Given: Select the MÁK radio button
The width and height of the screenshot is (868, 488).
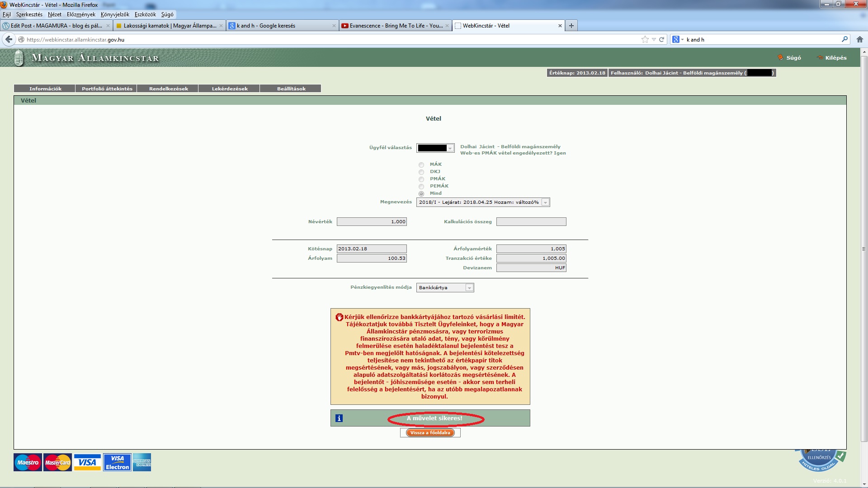Looking at the screenshot, I should click(421, 165).
